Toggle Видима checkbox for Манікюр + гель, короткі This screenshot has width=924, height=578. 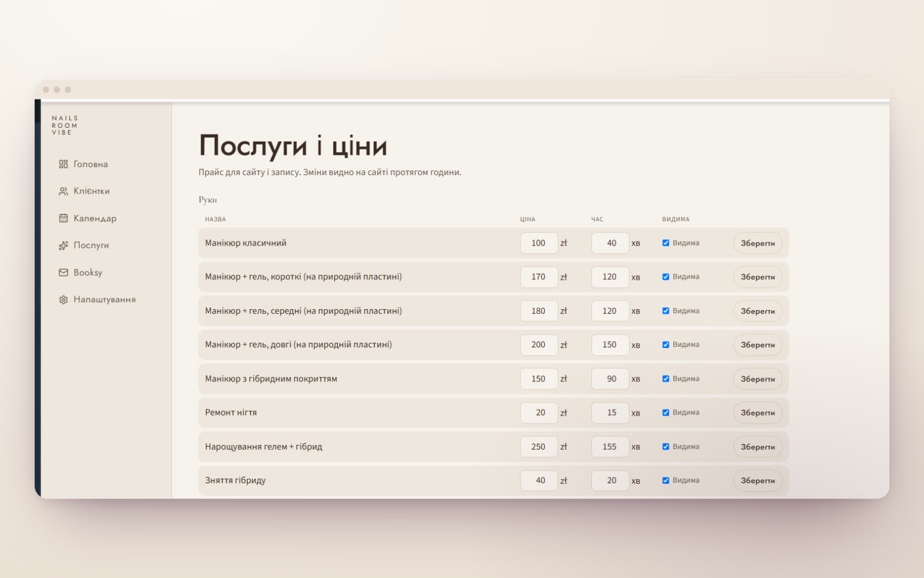666,277
